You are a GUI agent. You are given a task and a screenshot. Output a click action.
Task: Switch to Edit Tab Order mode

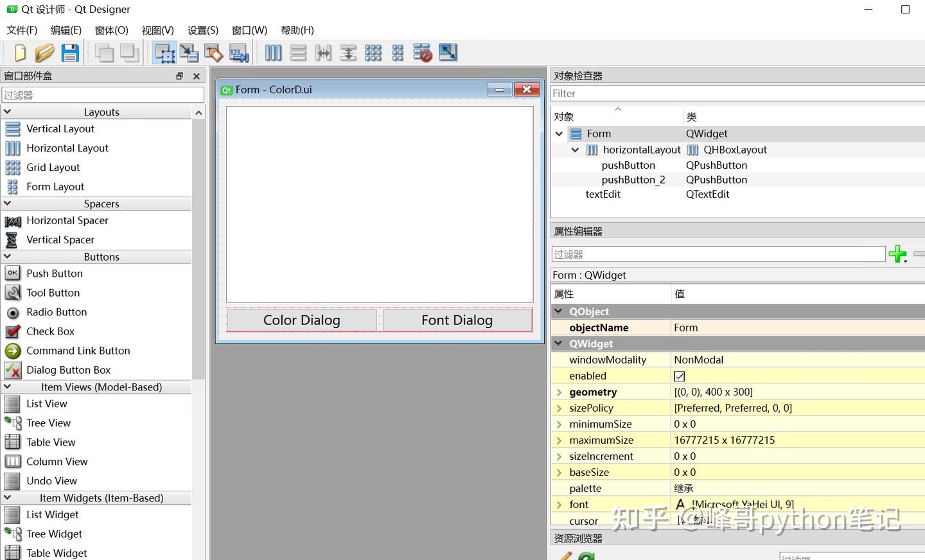238,53
